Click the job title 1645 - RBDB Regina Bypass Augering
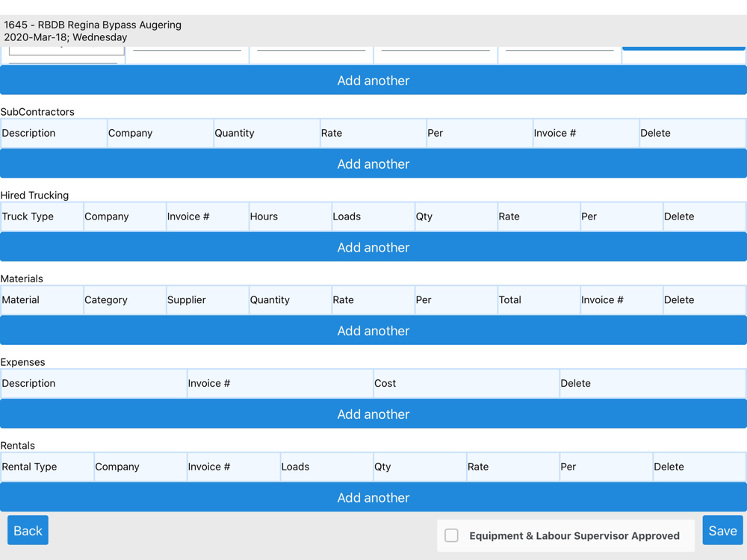This screenshot has width=747, height=560. coord(93,25)
